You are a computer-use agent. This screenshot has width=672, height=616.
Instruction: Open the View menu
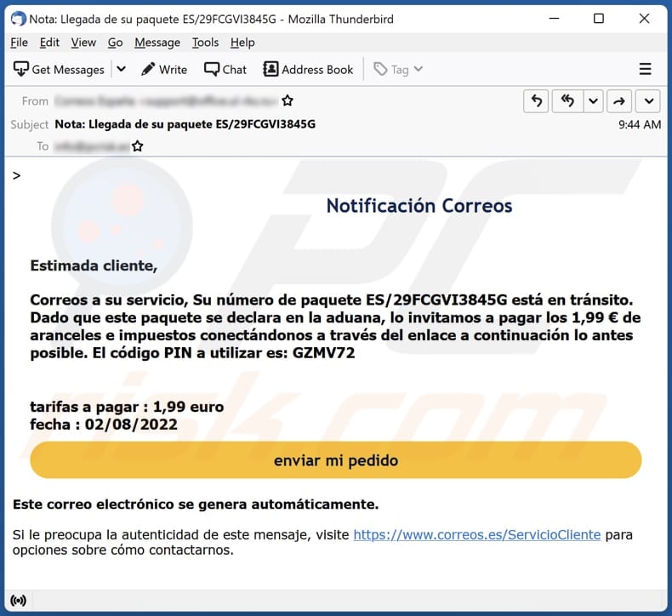[x=83, y=43]
